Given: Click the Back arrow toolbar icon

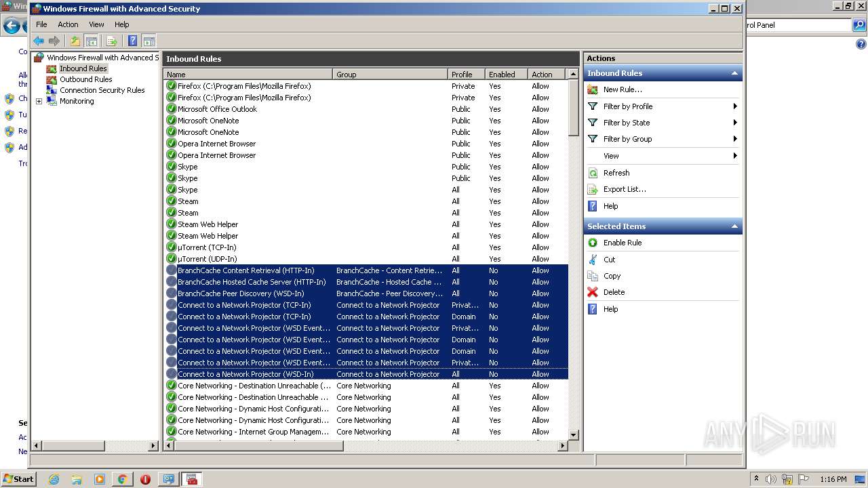Looking at the screenshot, I should tap(39, 41).
